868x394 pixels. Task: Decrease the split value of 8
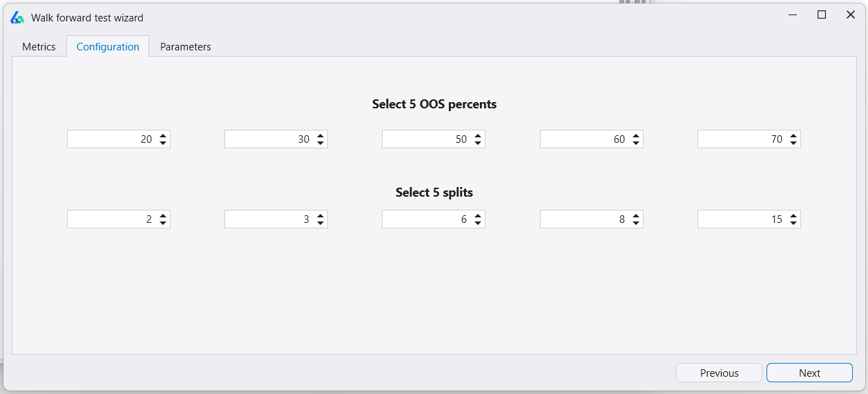(x=636, y=223)
